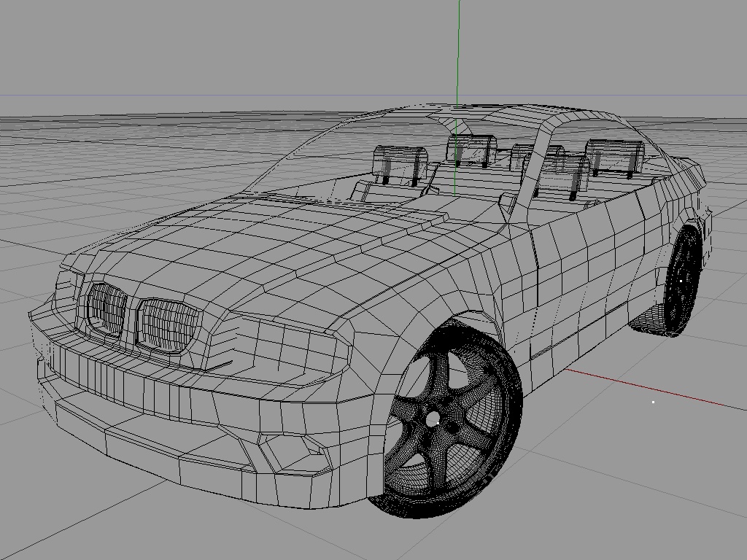The image size is (747, 560).
Task: Click the rear wheel of the car
Action: click(682, 281)
